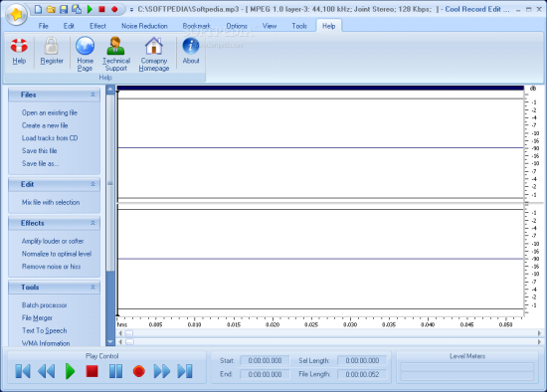
Task: Click the Technical Support person icon
Action: tap(115, 46)
